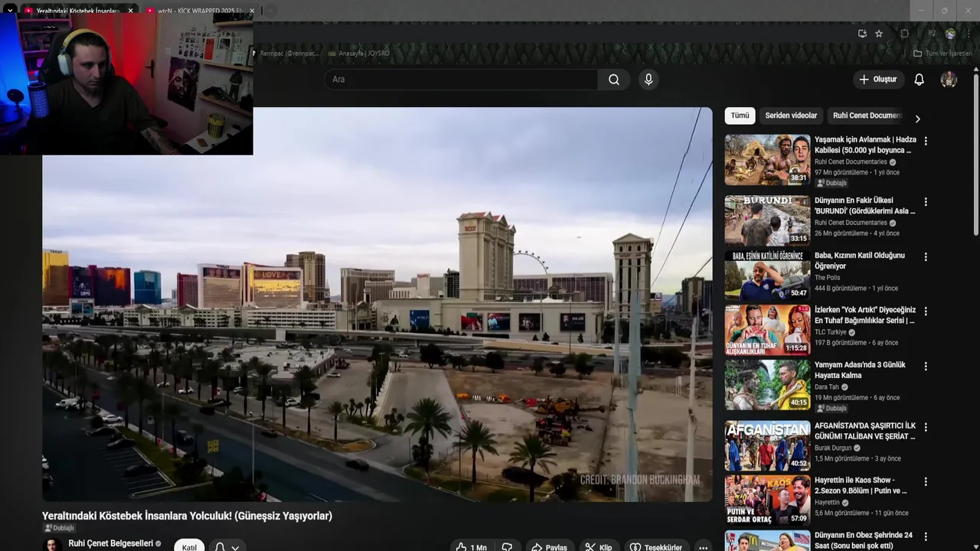Click the main video player
Image resolution: width=980 pixels, height=551 pixels.
coord(377,305)
